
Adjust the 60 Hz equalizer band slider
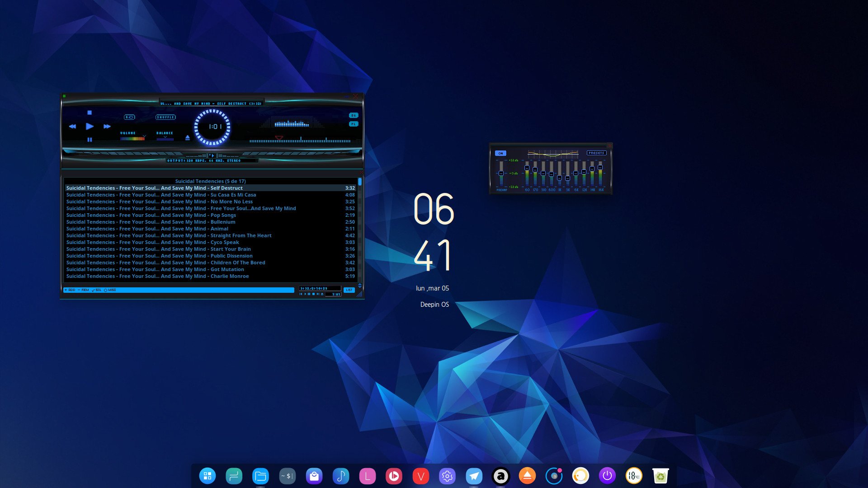pyautogui.click(x=527, y=174)
